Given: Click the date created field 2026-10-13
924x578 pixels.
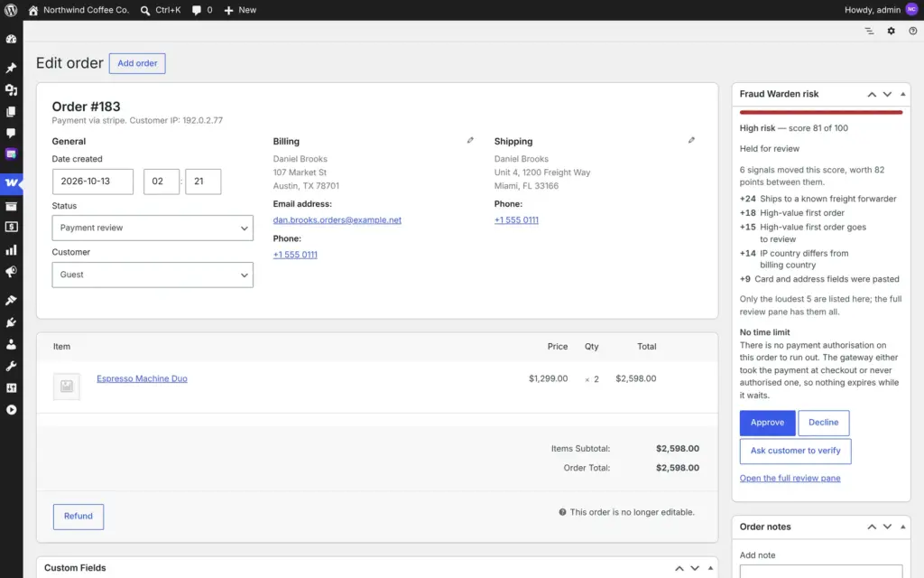Looking at the screenshot, I should pos(93,182).
